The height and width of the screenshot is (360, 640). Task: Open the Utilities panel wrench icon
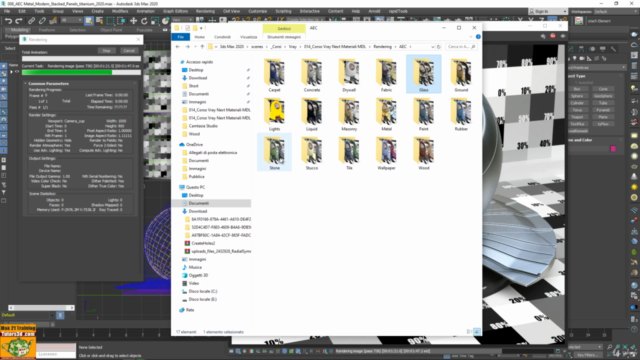coord(613,49)
